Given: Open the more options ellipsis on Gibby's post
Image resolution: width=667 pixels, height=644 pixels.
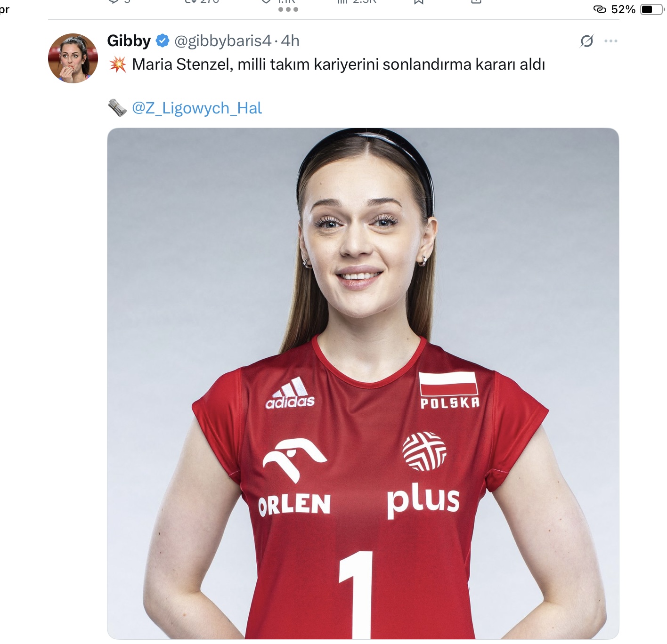Looking at the screenshot, I should [x=611, y=41].
